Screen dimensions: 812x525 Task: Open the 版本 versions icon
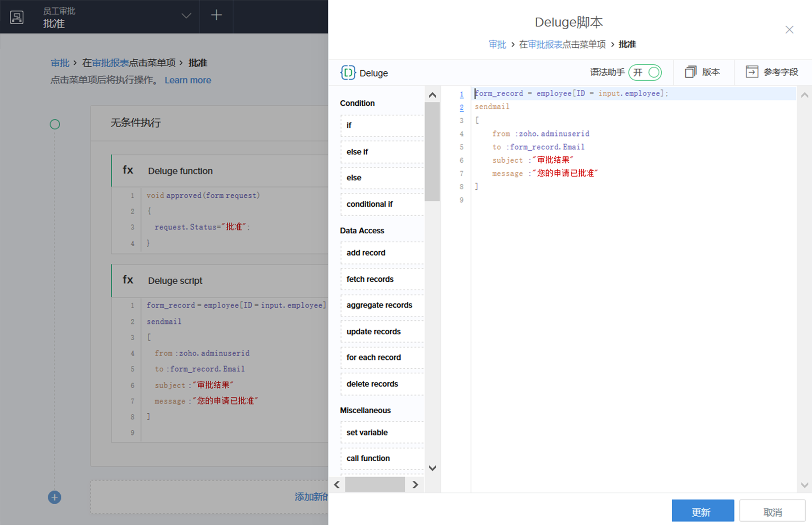690,72
